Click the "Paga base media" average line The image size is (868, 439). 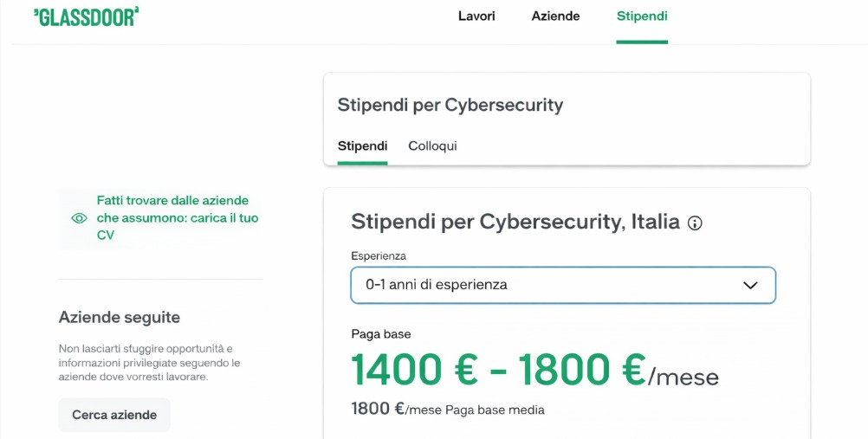447,410
